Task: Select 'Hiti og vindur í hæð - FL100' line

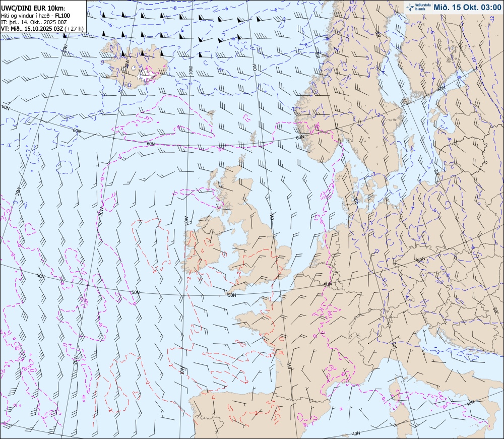Action: click(x=35, y=16)
